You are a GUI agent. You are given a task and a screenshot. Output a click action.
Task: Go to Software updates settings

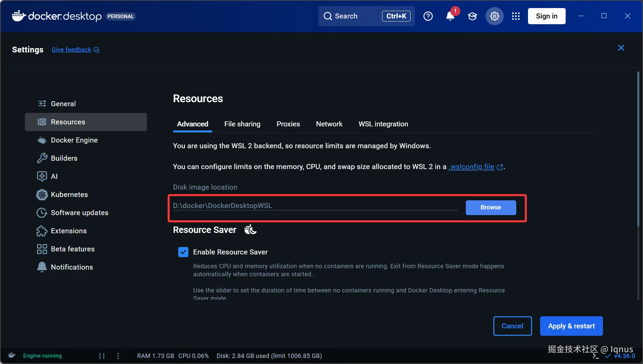[86, 213]
